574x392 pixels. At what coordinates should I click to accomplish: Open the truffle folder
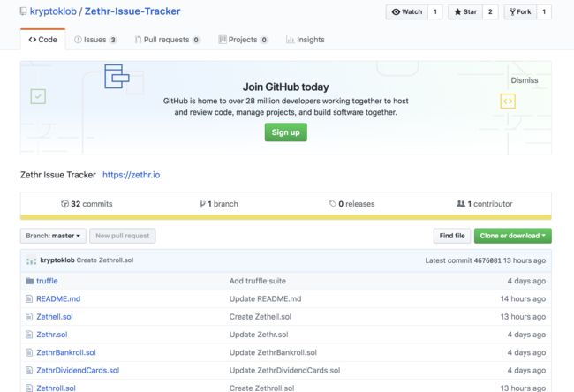[47, 281]
